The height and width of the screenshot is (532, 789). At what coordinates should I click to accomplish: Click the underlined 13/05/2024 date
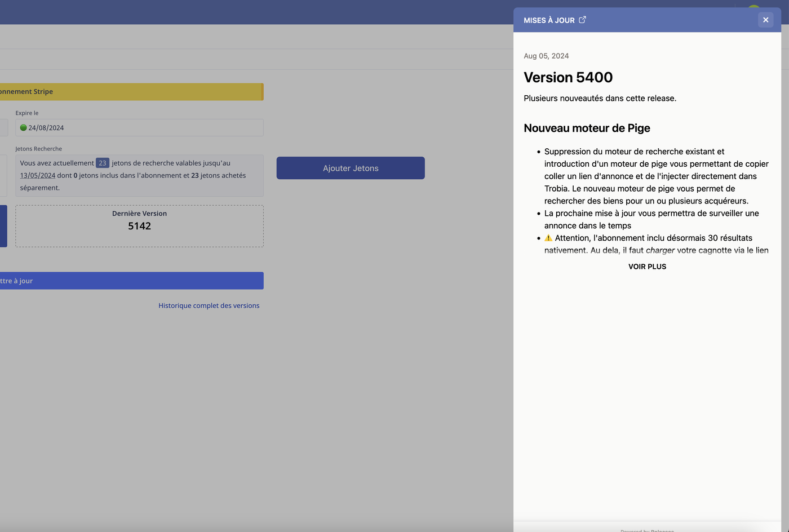click(x=38, y=175)
